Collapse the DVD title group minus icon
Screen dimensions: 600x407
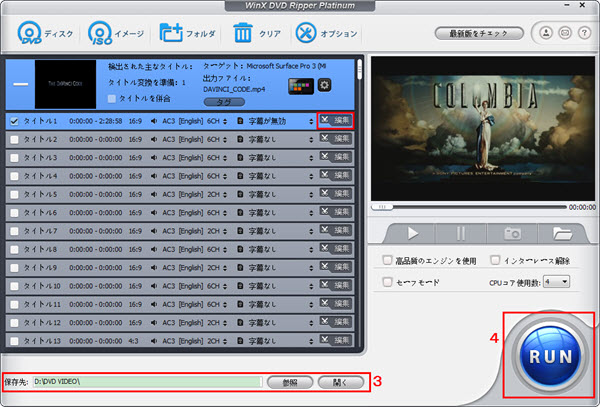21,84
